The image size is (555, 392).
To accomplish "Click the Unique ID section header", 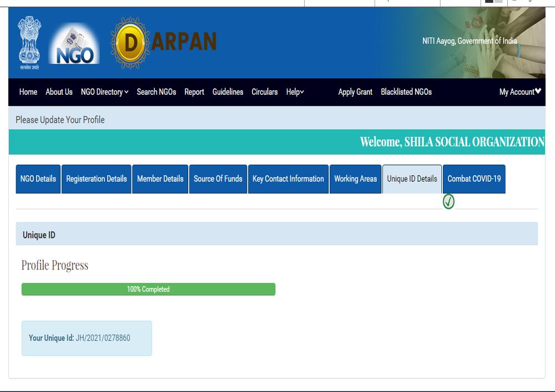I will click(277, 233).
